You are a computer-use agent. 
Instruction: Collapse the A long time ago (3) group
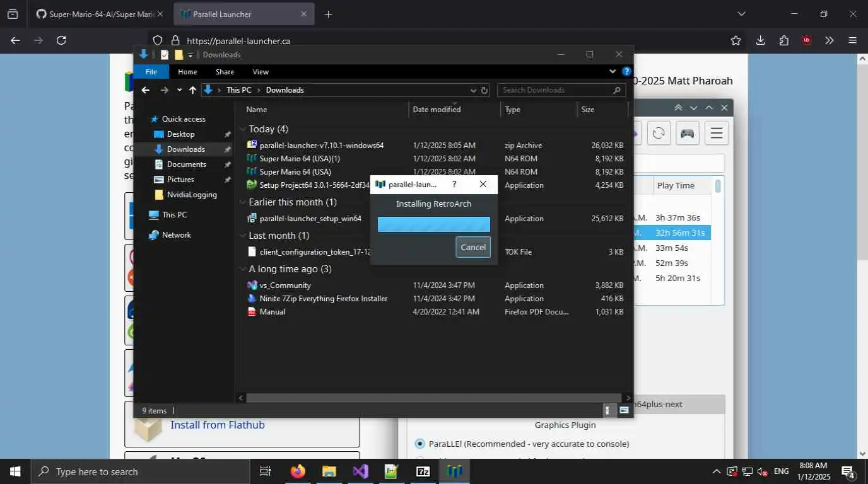tap(243, 269)
